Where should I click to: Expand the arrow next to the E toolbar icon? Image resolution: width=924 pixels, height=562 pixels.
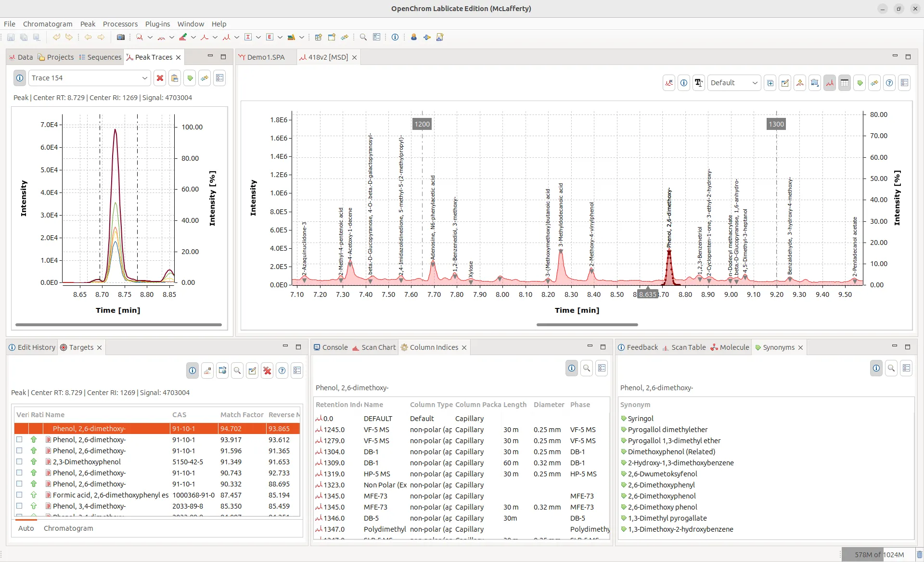(x=280, y=37)
